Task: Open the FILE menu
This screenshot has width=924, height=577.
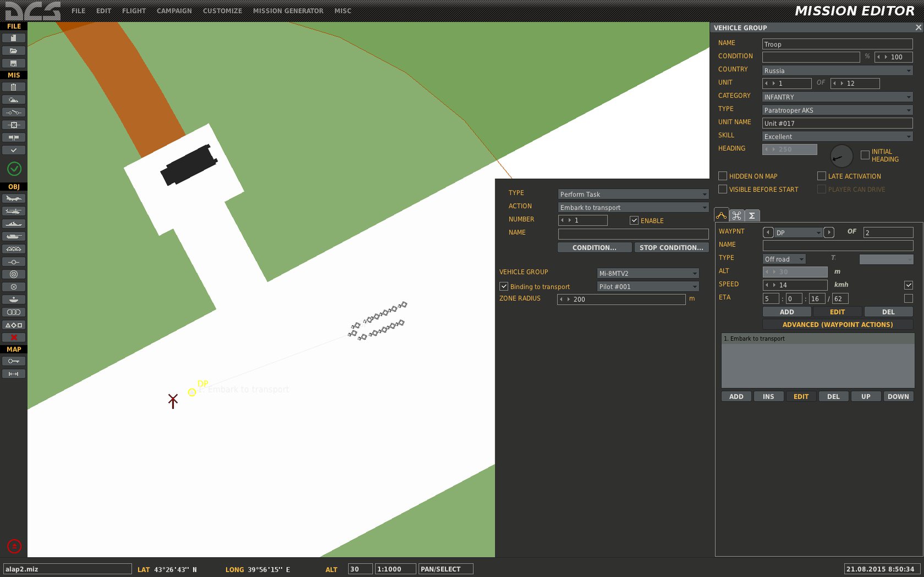Action: pos(78,11)
